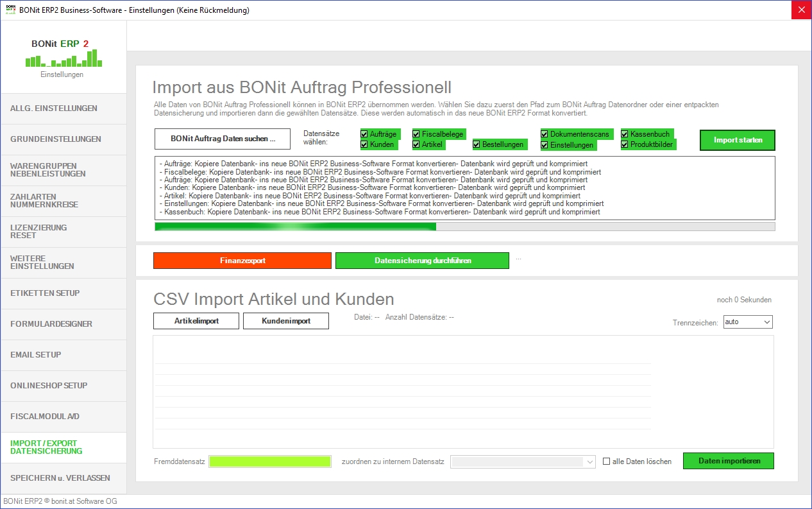Screen dimensions: 812x509
Task: Click the Artikelimport button
Action: pos(196,321)
